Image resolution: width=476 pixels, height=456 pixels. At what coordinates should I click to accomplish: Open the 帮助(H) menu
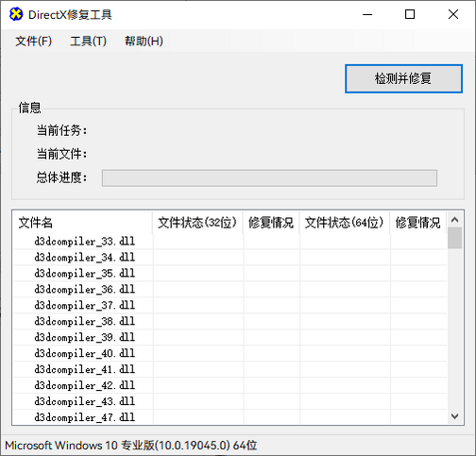click(144, 41)
